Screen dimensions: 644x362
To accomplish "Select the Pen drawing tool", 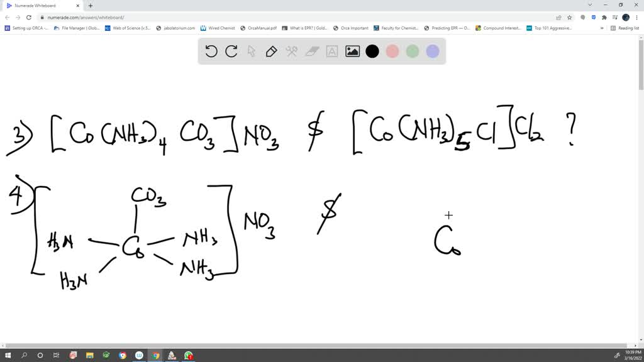I will point(270,52).
